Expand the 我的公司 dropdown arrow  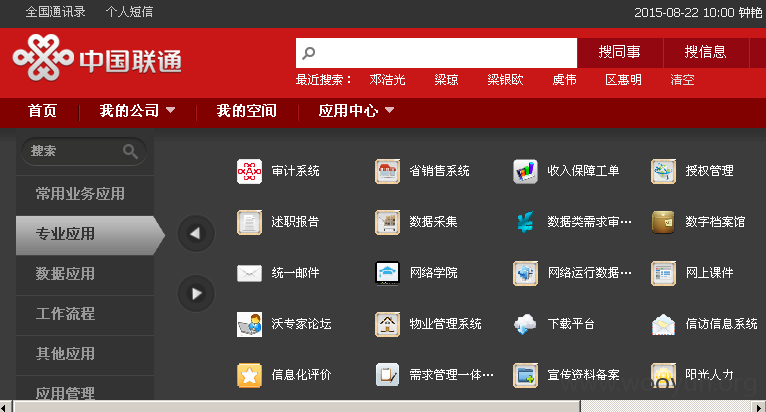pos(170,110)
